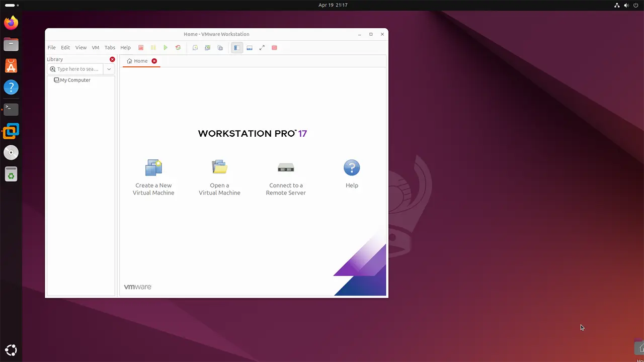Open Firefox from the Ubuntu dock
This screenshot has width=644, height=362.
[11, 23]
